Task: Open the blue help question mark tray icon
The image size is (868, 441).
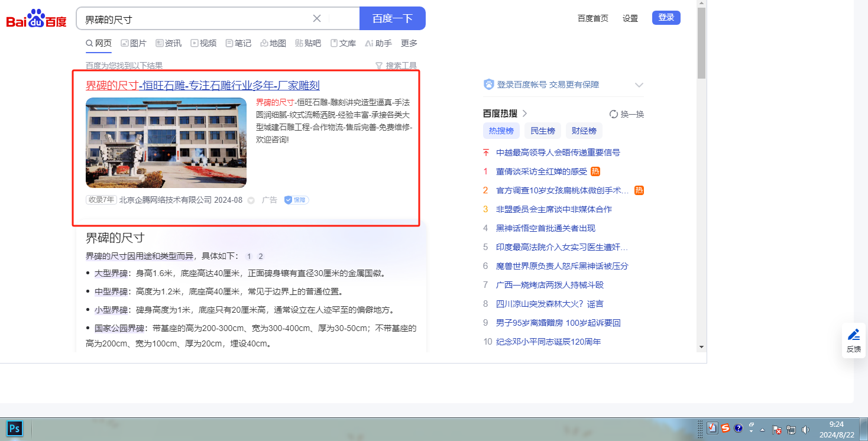Action: [738, 429]
